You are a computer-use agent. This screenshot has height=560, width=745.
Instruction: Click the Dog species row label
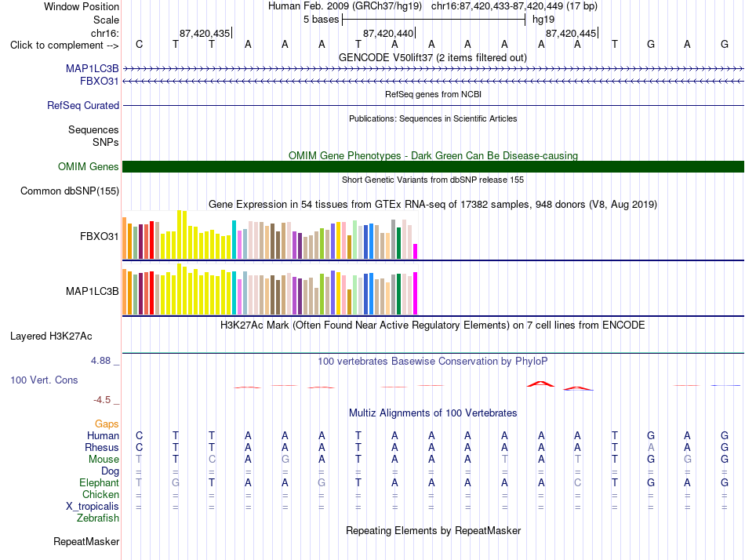[111, 471]
